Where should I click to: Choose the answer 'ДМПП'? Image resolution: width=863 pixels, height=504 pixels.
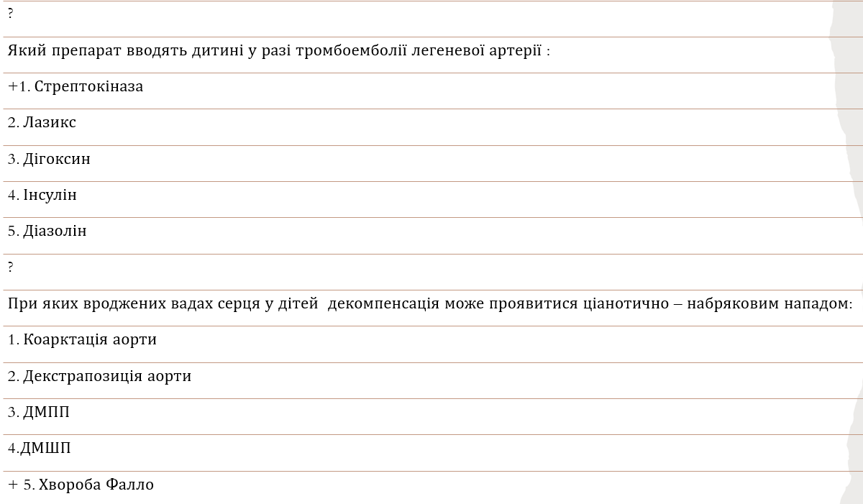point(47,412)
